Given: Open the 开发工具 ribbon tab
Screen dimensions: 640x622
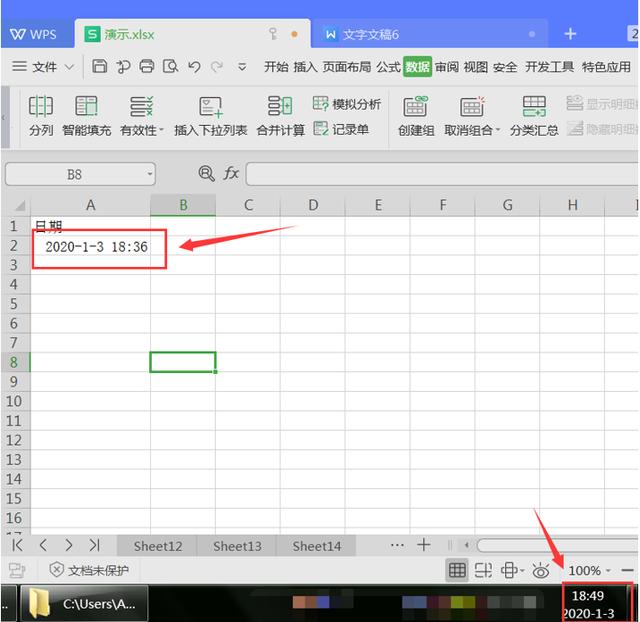Looking at the screenshot, I should (x=549, y=67).
